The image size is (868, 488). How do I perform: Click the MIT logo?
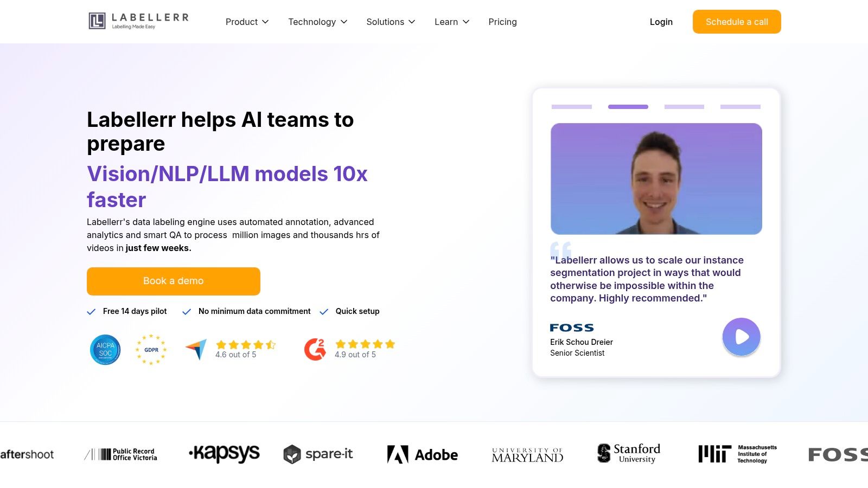point(737,454)
